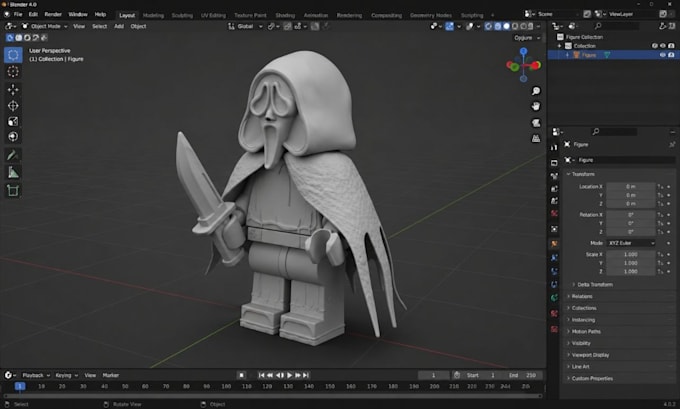Click the pin icon beside Figure header

click(x=672, y=144)
